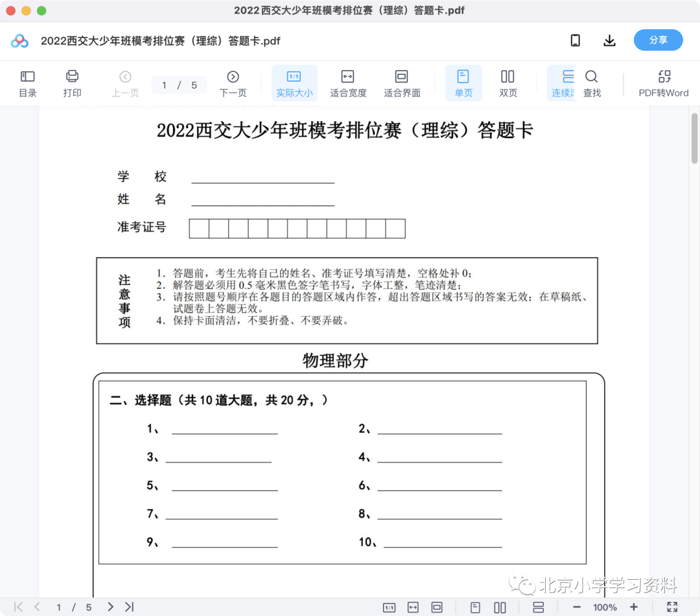Switch to double page view (双页)
700x616 pixels.
click(508, 84)
